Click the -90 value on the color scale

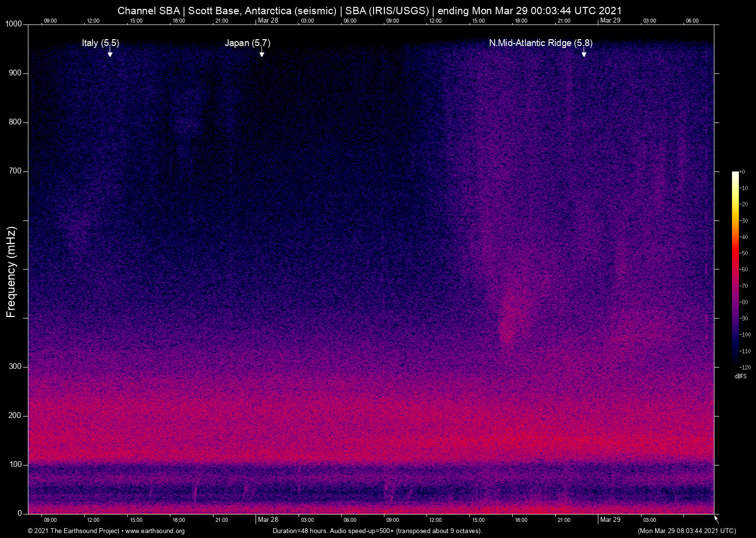(744, 318)
